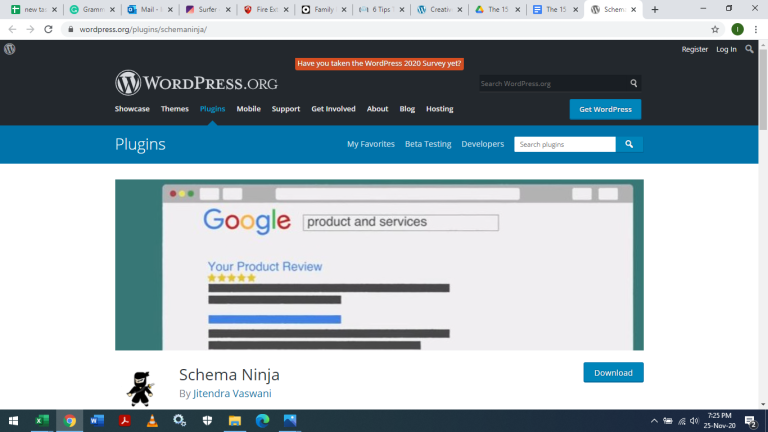Open Chrome three-dot menu
Image resolution: width=768 pixels, height=432 pixels.
tap(756, 29)
